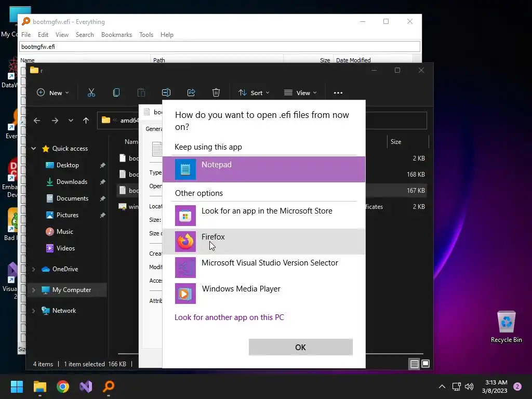This screenshot has width=532, height=399.
Task: Open Tools menu in Everything window
Action: point(146,35)
